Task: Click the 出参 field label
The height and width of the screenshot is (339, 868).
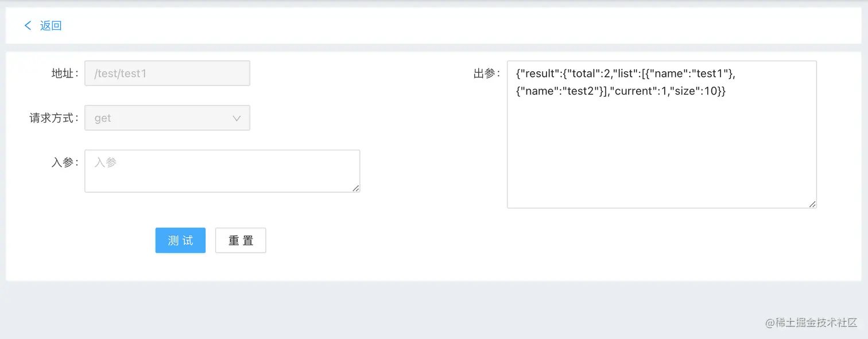Action: [487, 73]
